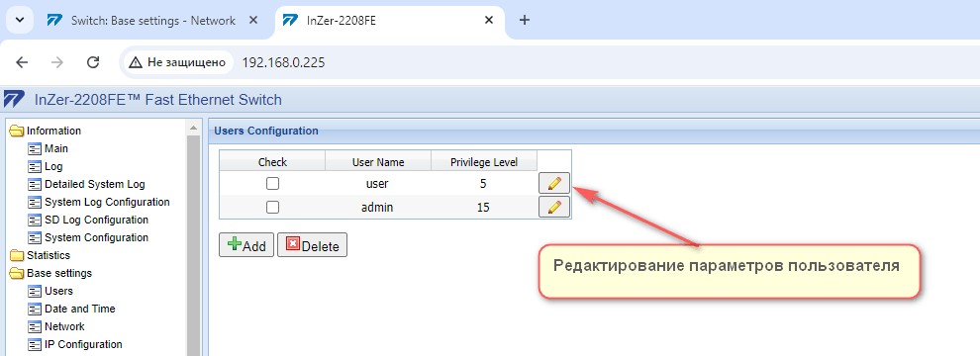Open Date and Time settings
Image resolution: width=980 pixels, height=356 pixels.
pyautogui.click(x=80, y=309)
